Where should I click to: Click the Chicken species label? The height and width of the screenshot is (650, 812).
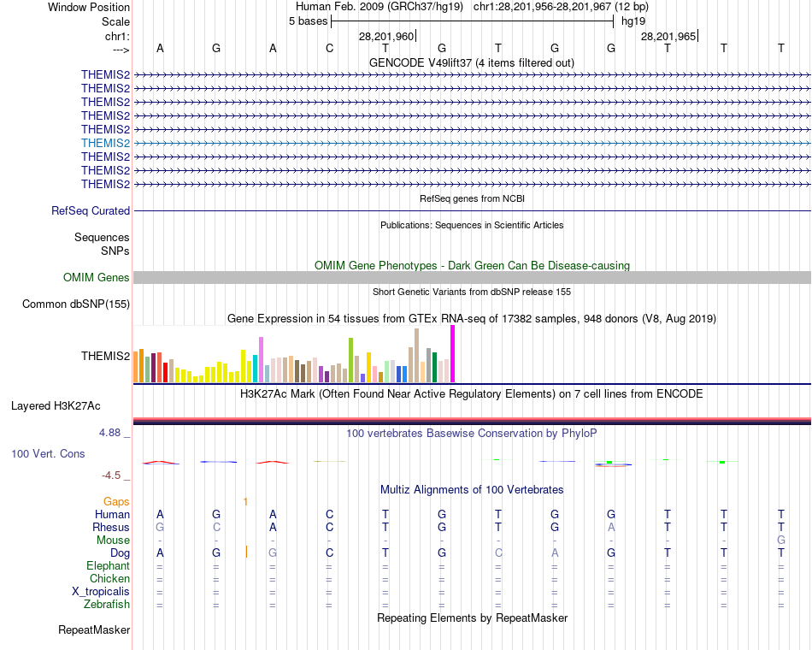pyautogui.click(x=109, y=578)
